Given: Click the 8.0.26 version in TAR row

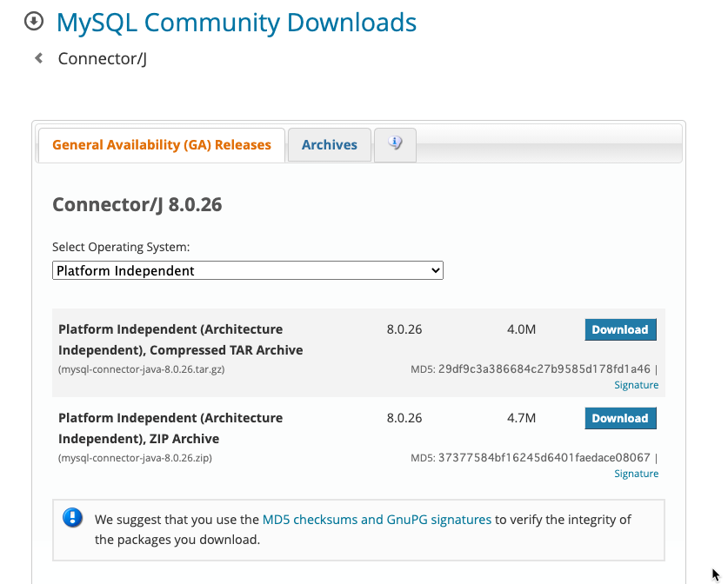Looking at the screenshot, I should pos(404,329).
